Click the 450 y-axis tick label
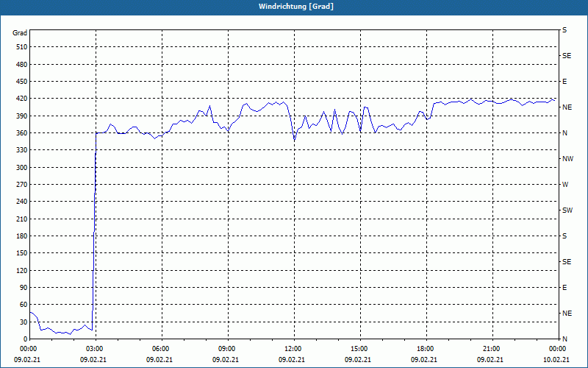 pos(22,82)
